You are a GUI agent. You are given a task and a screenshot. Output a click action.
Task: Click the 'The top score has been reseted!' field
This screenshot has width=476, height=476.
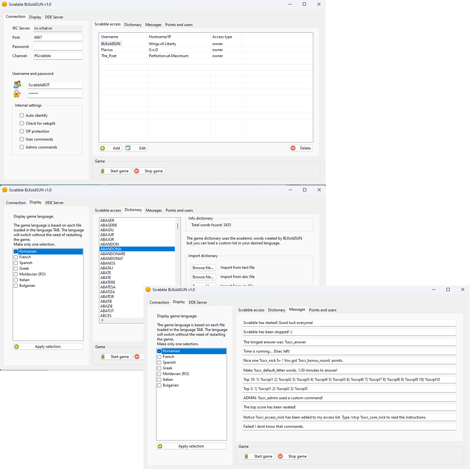[x=349, y=407]
